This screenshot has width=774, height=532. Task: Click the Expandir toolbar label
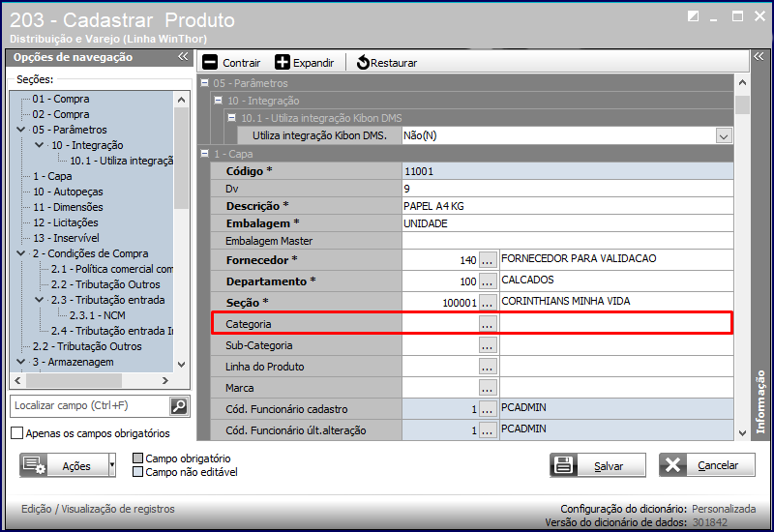[313, 63]
